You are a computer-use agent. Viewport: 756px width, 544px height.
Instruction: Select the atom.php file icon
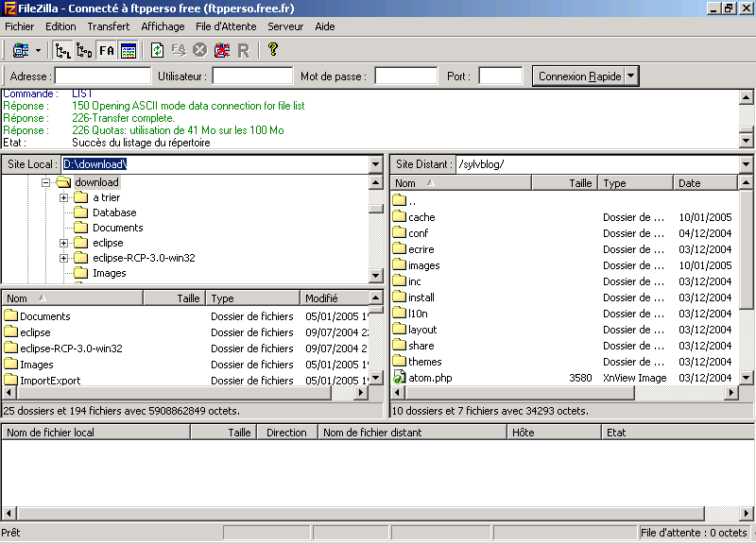pos(399,377)
